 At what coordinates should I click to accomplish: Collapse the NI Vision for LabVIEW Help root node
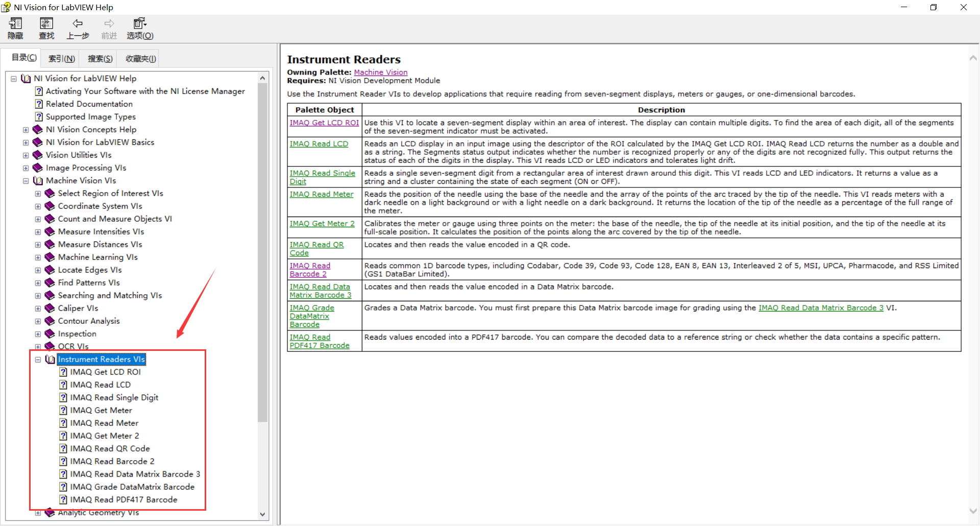coord(14,79)
